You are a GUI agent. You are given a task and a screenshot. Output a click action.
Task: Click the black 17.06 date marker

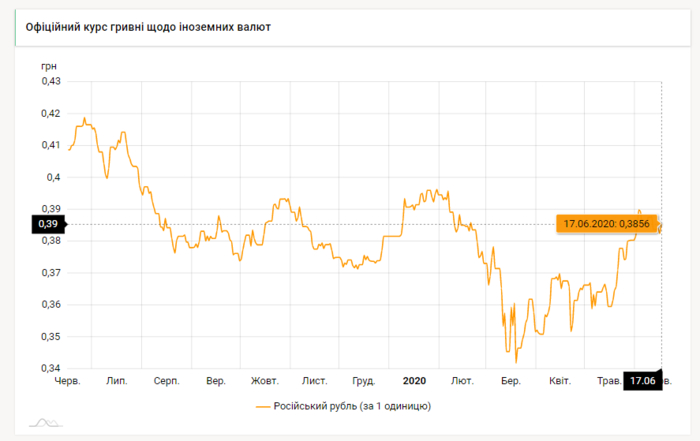click(641, 381)
